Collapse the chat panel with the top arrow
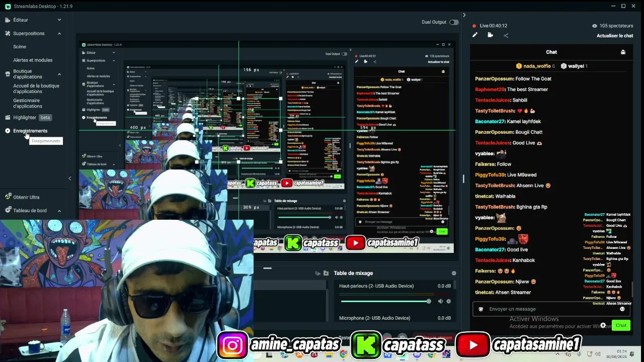 click(x=464, y=15)
